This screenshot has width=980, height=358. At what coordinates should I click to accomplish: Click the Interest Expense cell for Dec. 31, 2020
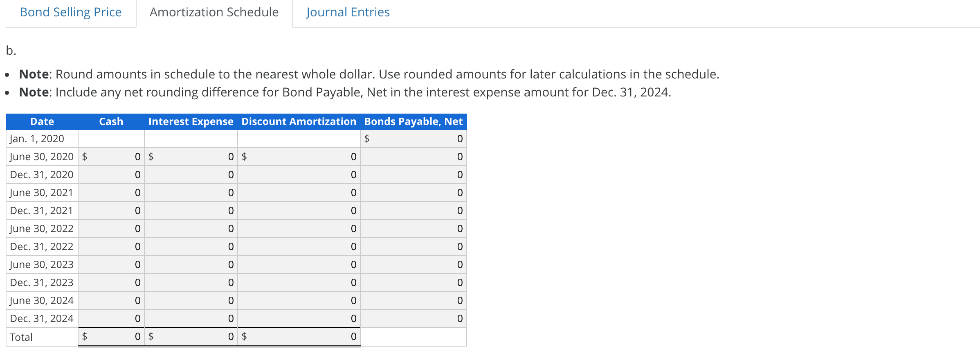(191, 175)
